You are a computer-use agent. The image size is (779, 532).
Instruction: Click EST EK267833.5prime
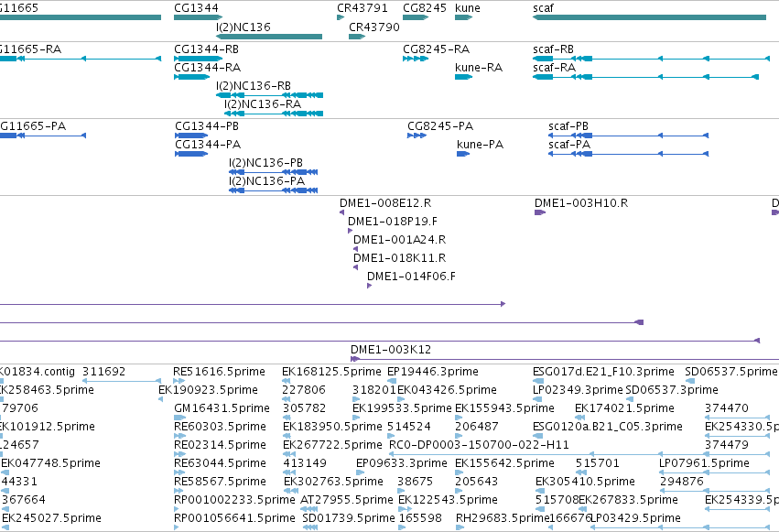pos(583,509)
